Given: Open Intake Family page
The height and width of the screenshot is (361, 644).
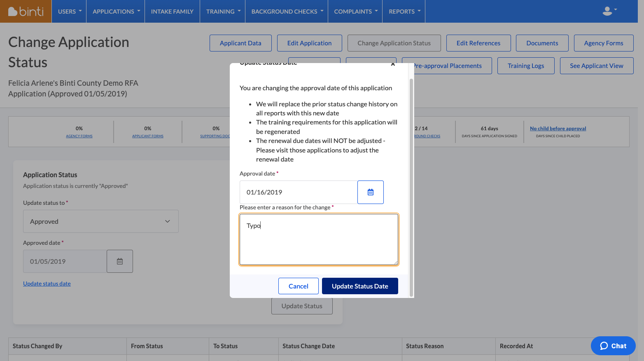Looking at the screenshot, I should point(172,11).
